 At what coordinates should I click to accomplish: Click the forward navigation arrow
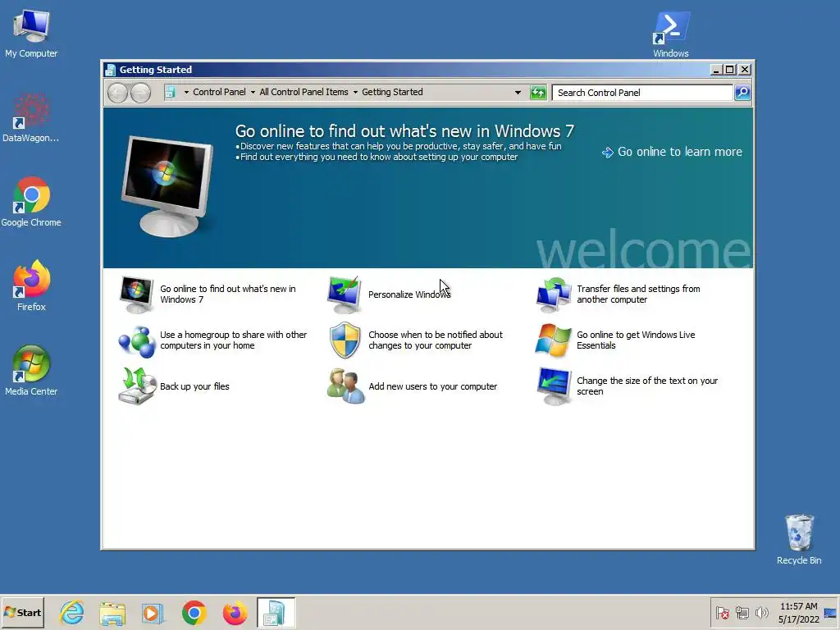(140, 94)
